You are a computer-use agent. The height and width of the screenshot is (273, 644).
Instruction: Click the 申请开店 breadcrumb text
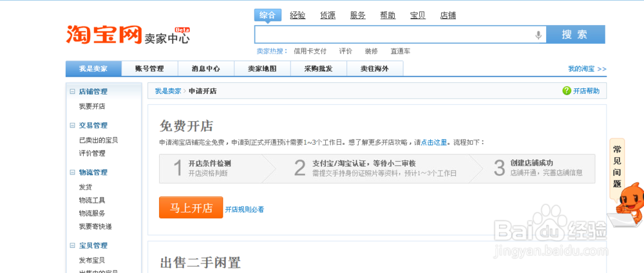(202, 91)
